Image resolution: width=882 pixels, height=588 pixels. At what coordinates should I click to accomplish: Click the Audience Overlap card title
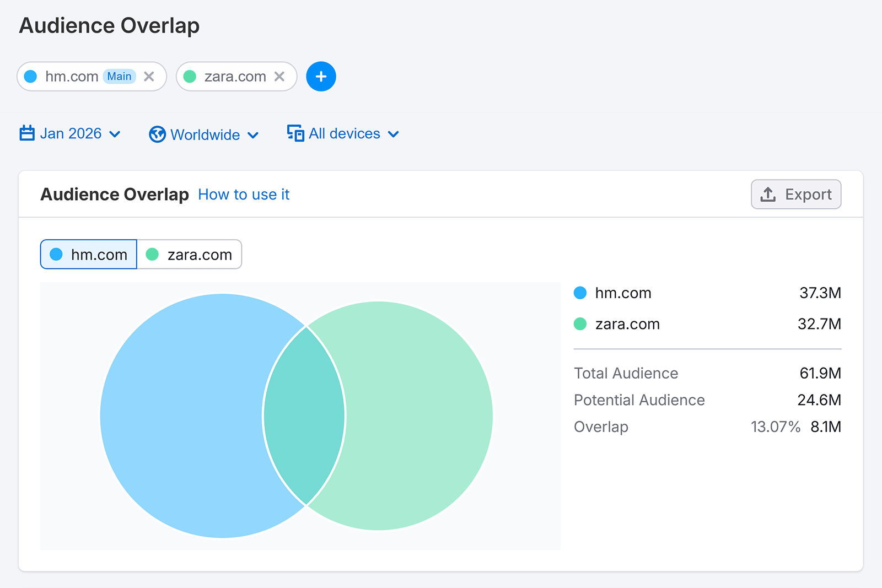tap(115, 195)
